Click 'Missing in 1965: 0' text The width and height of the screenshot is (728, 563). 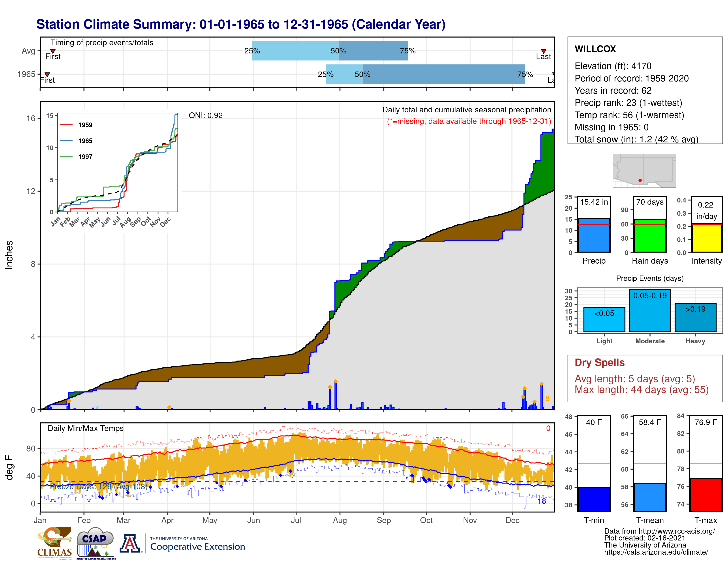coord(611,127)
